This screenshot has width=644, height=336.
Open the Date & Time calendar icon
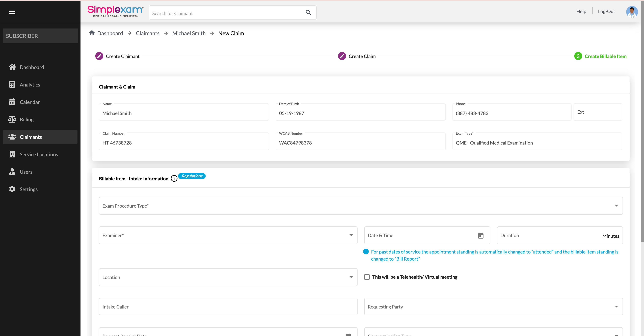point(480,236)
